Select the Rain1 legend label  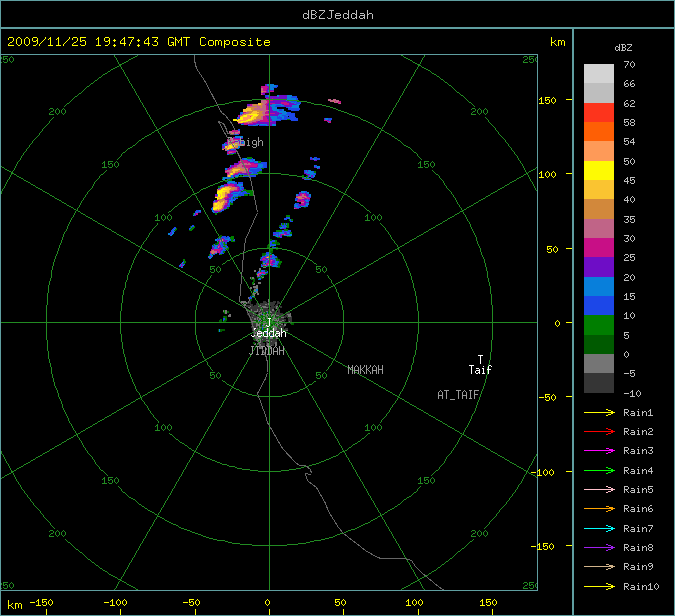tap(638, 413)
